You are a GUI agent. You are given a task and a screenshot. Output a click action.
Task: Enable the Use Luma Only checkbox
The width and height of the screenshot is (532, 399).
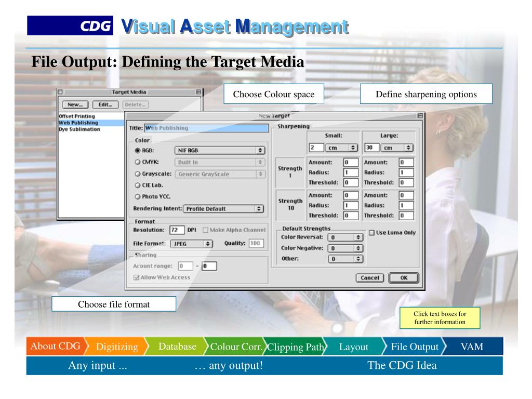(x=371, y=233)
